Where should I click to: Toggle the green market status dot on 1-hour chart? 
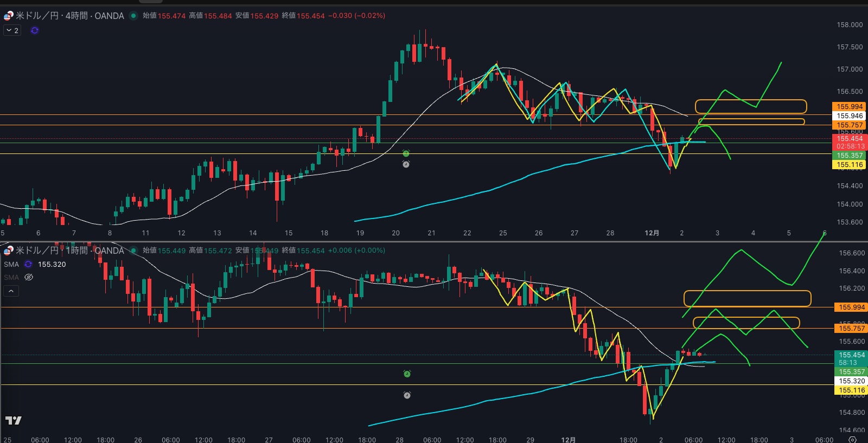point(133,251)
